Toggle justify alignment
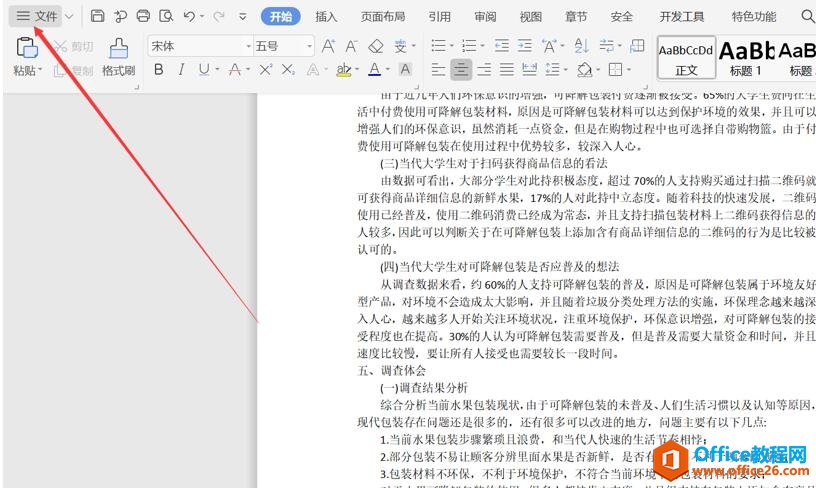Image resolution: width=816 pixels, height=488 pixels. tap(506, 69)
